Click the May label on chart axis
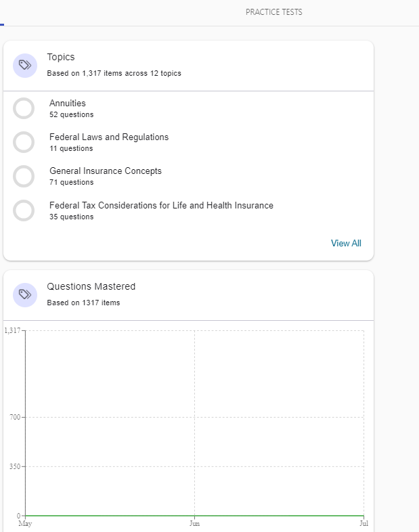The image size is (419, 532). [x=25, y=523]
